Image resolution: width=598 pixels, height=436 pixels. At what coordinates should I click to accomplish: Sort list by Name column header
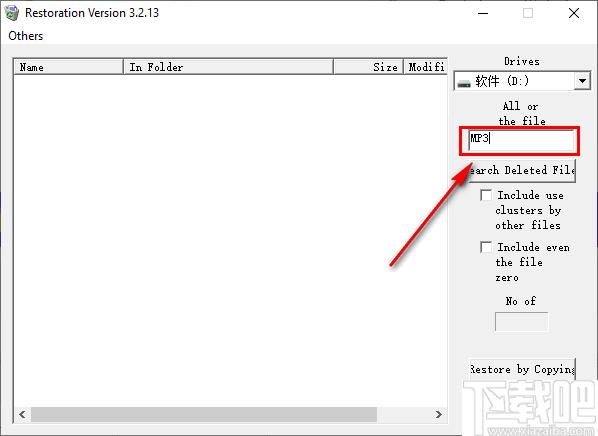69,67
